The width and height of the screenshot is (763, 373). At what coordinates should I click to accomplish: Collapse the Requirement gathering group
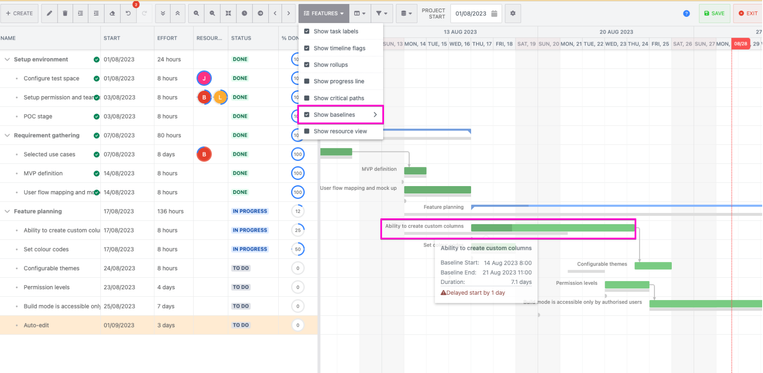coord(7,135)
